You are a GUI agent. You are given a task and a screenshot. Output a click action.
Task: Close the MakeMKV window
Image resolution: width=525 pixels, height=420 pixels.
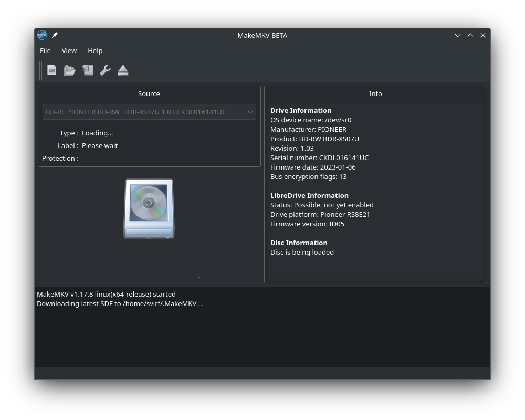483,35
